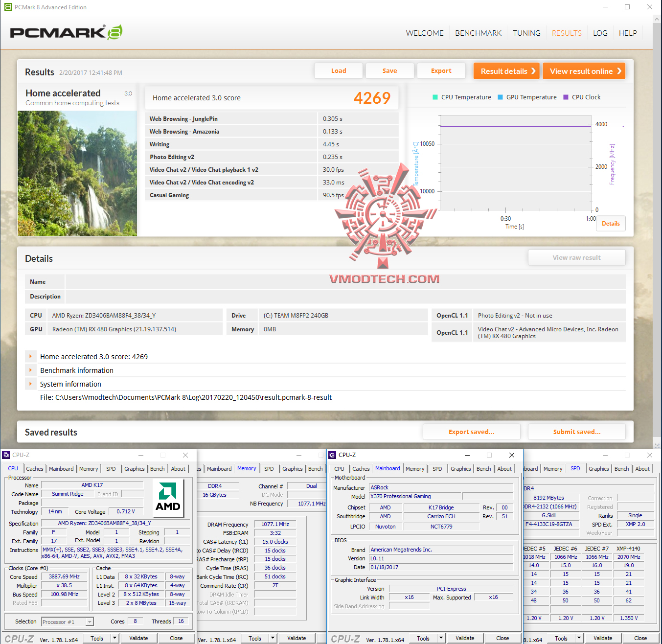Click the '(C:) TEAM M8FP2 240GB' drive value

[x=296, y=316]
